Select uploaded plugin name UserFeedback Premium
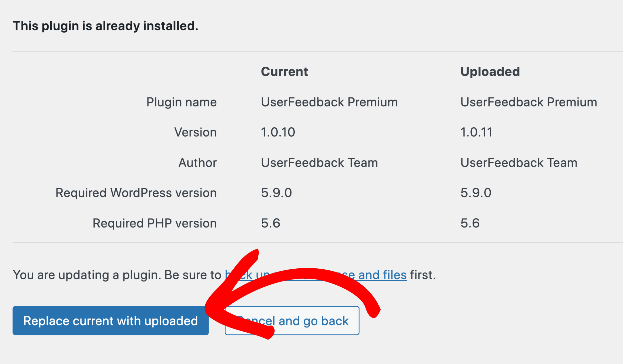Image resolution: width=623 pixels, height=364 pixels. tap(529, 102)
